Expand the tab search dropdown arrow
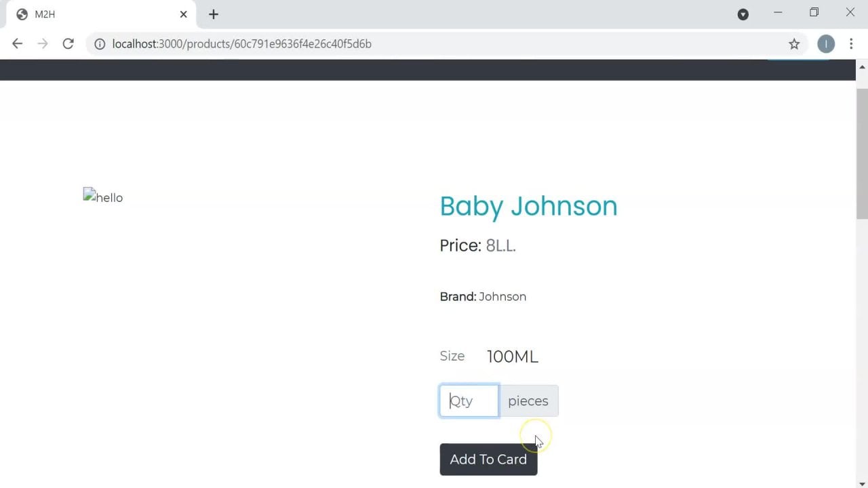 tap(743, 14)
